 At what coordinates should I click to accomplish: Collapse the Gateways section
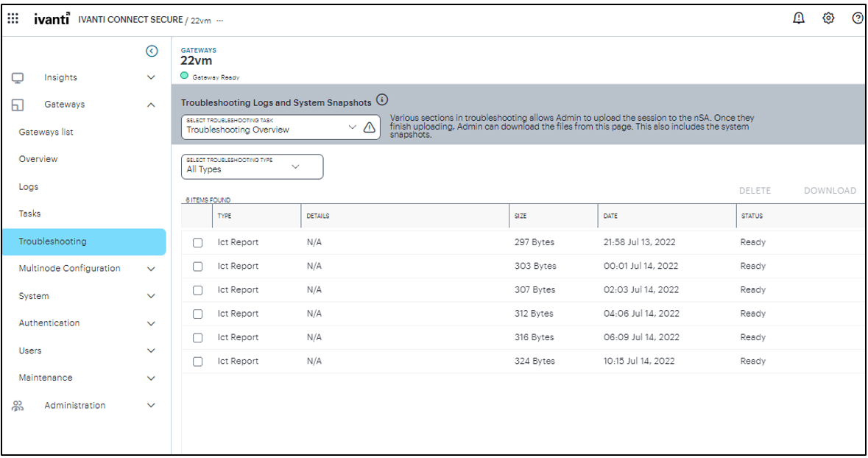click(151, 104)
